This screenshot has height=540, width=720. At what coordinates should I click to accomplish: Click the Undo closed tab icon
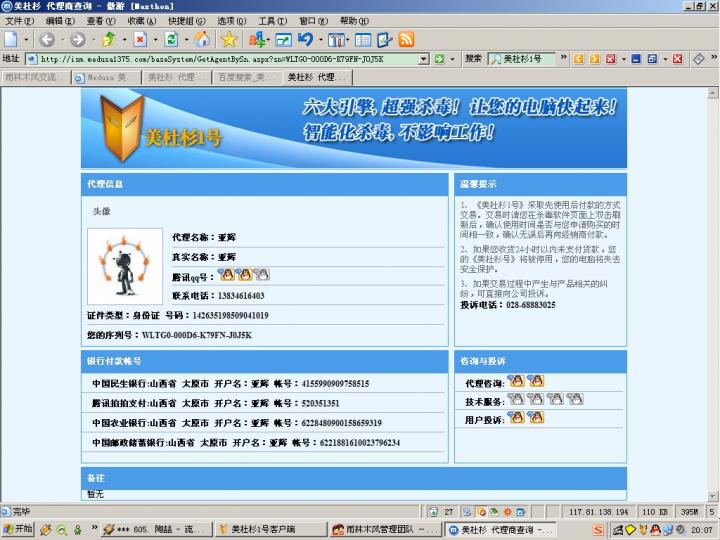tap(305, 40)
